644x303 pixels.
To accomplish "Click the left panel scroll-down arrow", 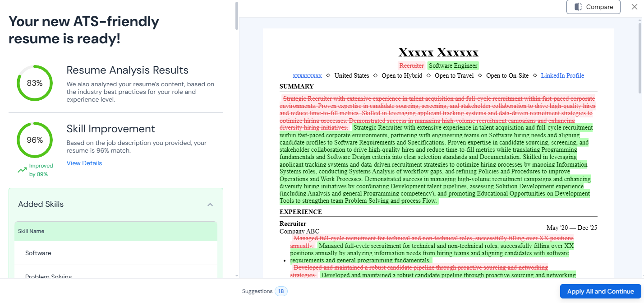I will pos(236,275).
